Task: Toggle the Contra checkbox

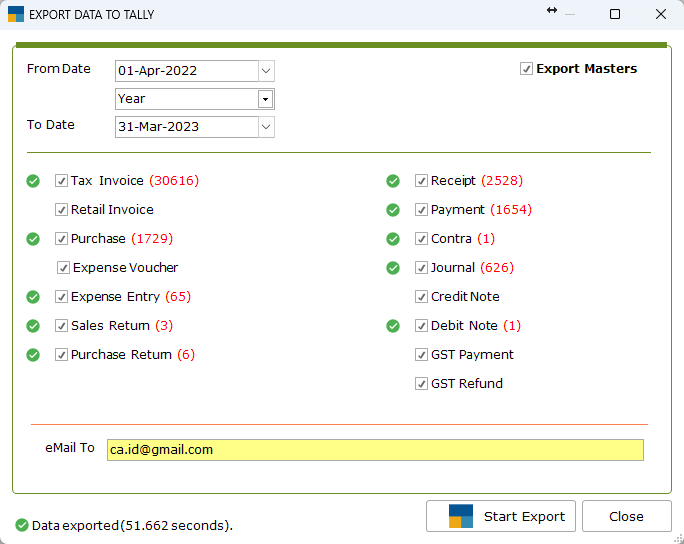Action: [x=421, y=239]
